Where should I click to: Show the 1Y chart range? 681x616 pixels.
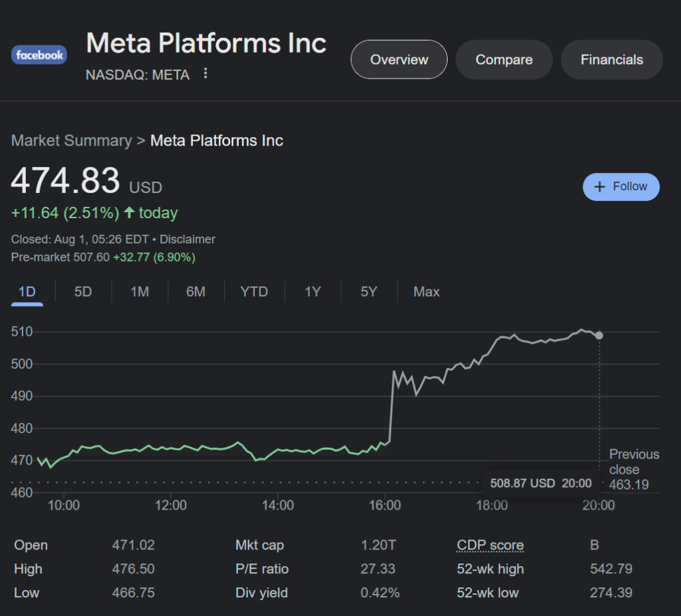[313, 292]
